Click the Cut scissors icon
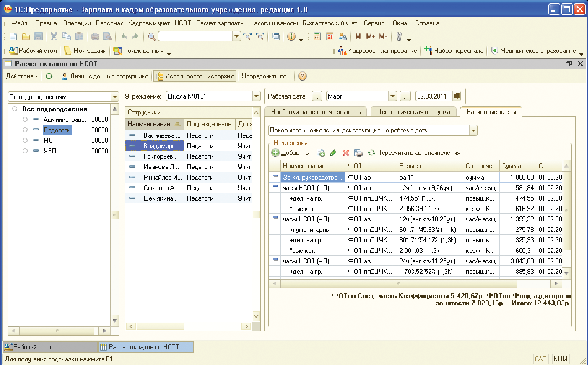Image resolution: width=588 pixels, height=365 pixels. pyautogui.click(x=54, y=37)
